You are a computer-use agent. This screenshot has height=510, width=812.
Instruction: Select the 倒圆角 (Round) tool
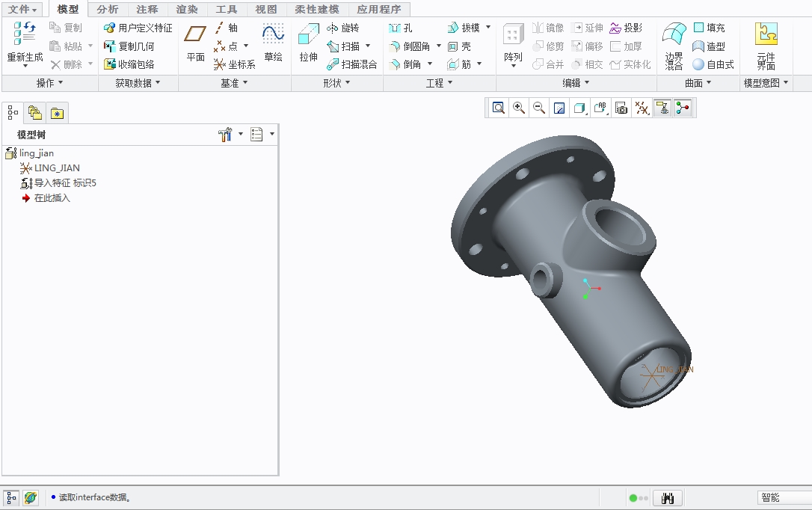(410, 46)
